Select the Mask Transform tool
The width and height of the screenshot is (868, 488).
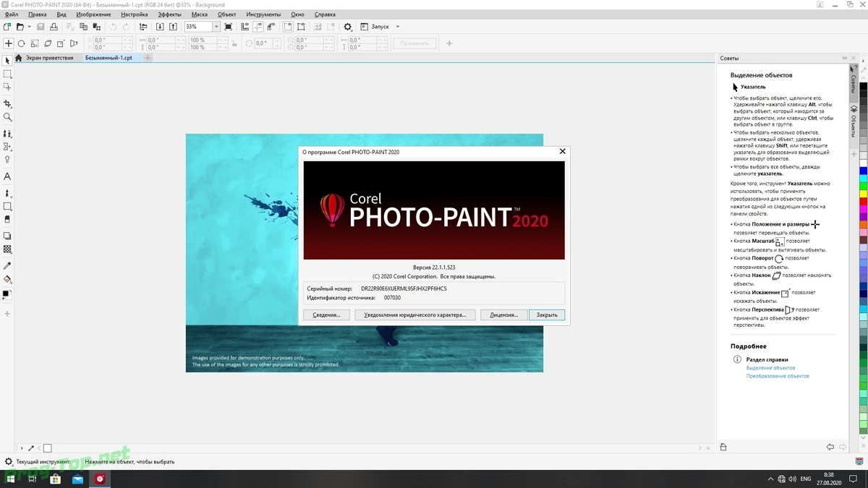(x=7, y=87)
